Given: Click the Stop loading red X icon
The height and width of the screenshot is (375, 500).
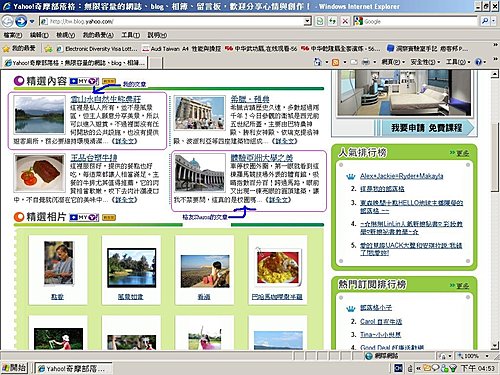Looking at the screenshot, I should [x=345, y=21].
